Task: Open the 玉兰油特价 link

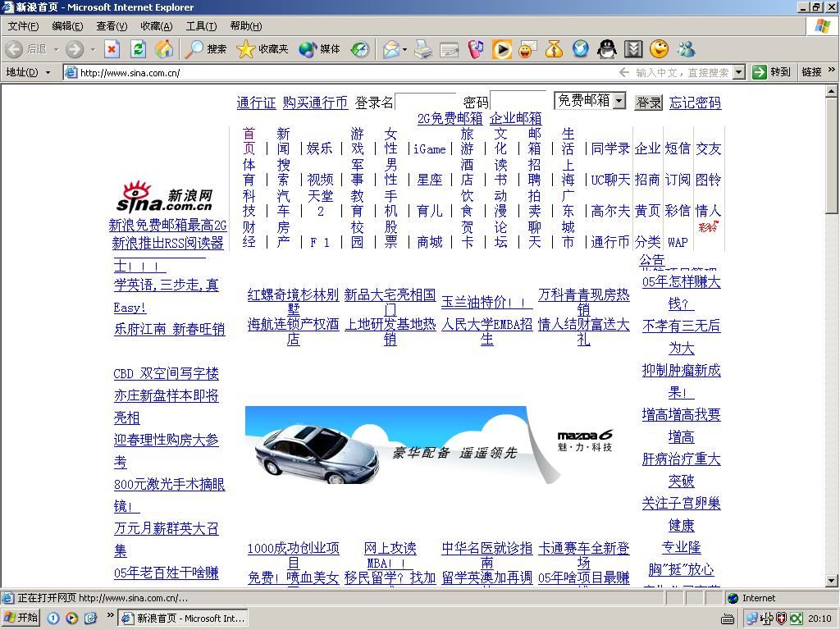Action: pos(487,302)
